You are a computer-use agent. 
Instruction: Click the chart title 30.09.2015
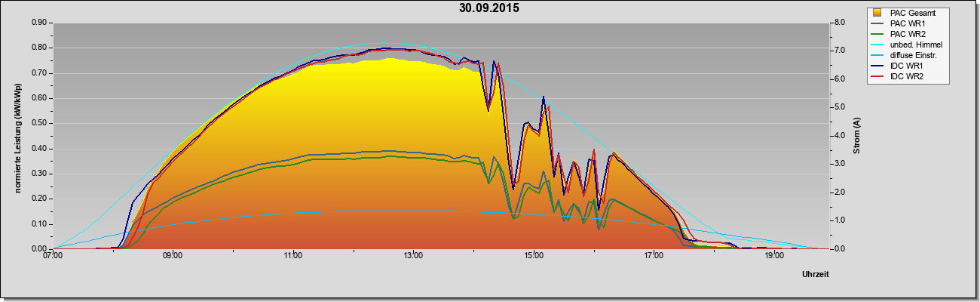click(x=489, y=8)
